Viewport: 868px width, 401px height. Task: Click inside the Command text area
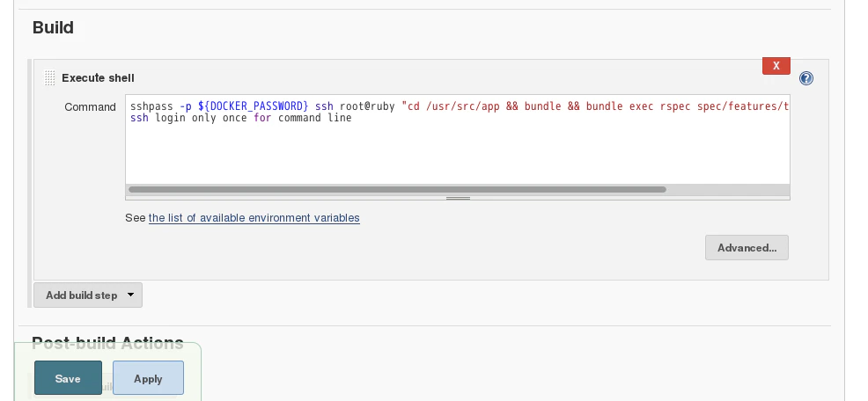(457, 139)
